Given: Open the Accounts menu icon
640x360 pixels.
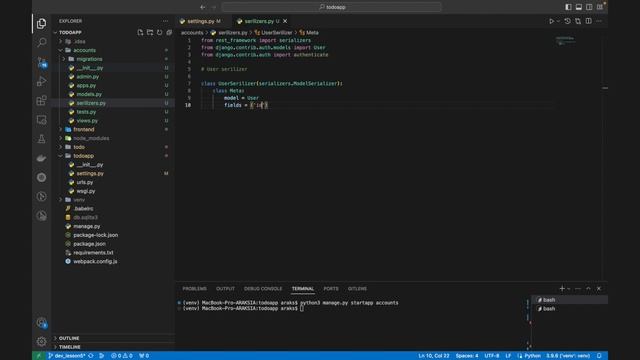Looking at the screenshot, I should click(41, 323).
